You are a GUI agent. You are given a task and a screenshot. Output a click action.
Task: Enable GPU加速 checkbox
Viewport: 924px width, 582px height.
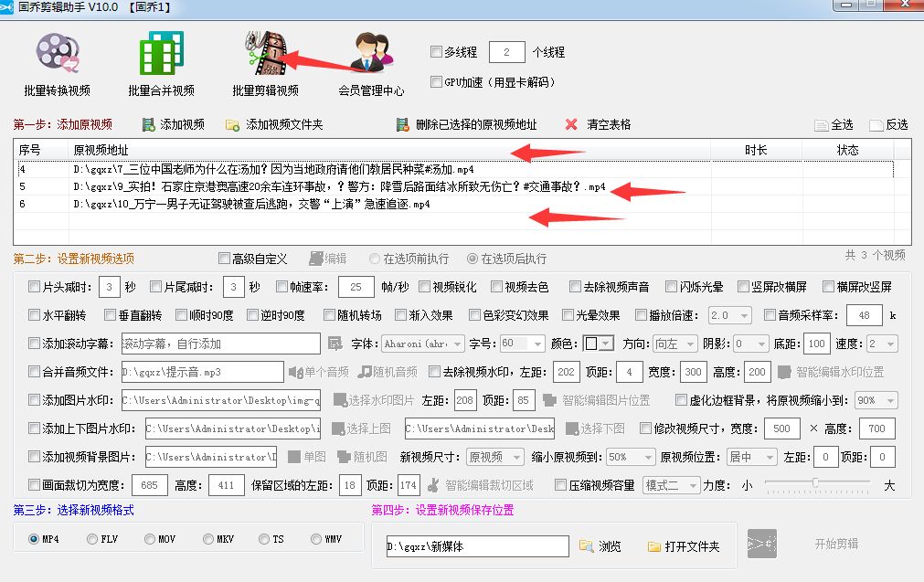437,82
